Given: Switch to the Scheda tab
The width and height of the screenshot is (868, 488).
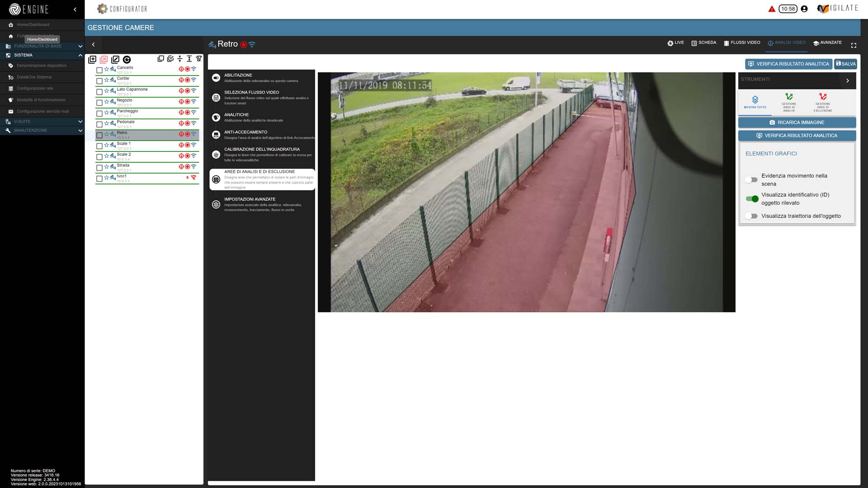Looking at the screenshot, I should pyautogui.click(x=703, y=42).
